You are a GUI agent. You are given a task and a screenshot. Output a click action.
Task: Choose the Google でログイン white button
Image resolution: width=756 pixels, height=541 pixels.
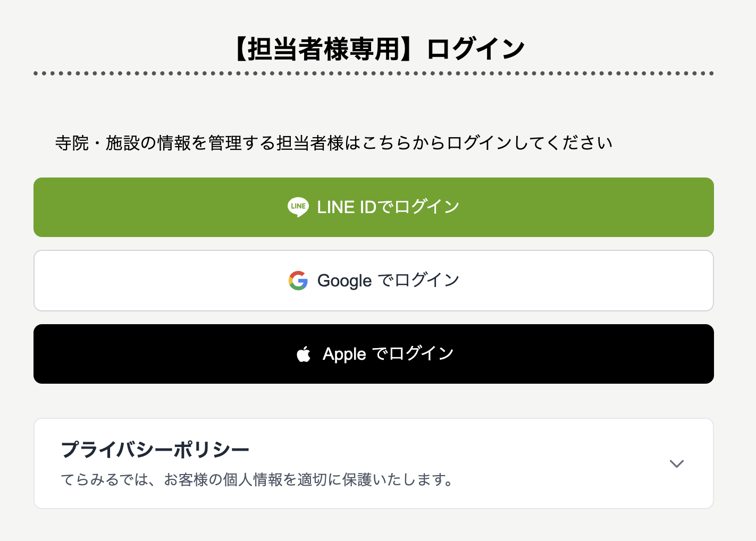374,281
